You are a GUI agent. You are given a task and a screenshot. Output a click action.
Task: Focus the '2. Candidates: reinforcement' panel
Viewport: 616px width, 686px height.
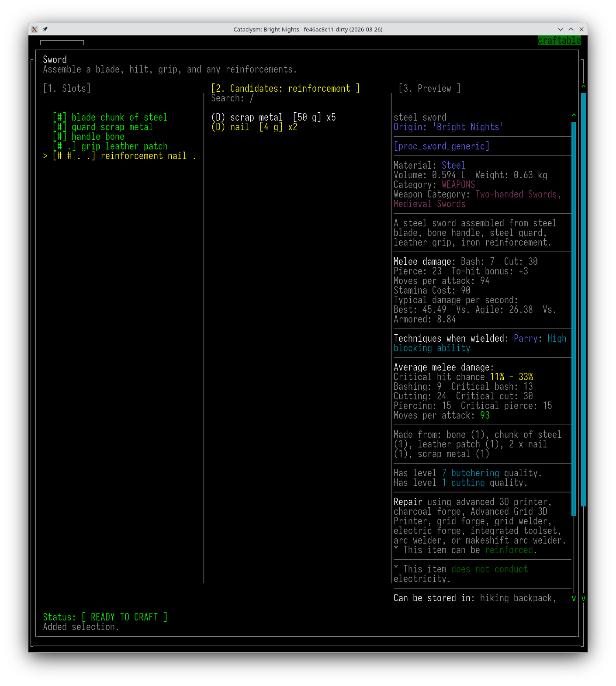[285, 88]
